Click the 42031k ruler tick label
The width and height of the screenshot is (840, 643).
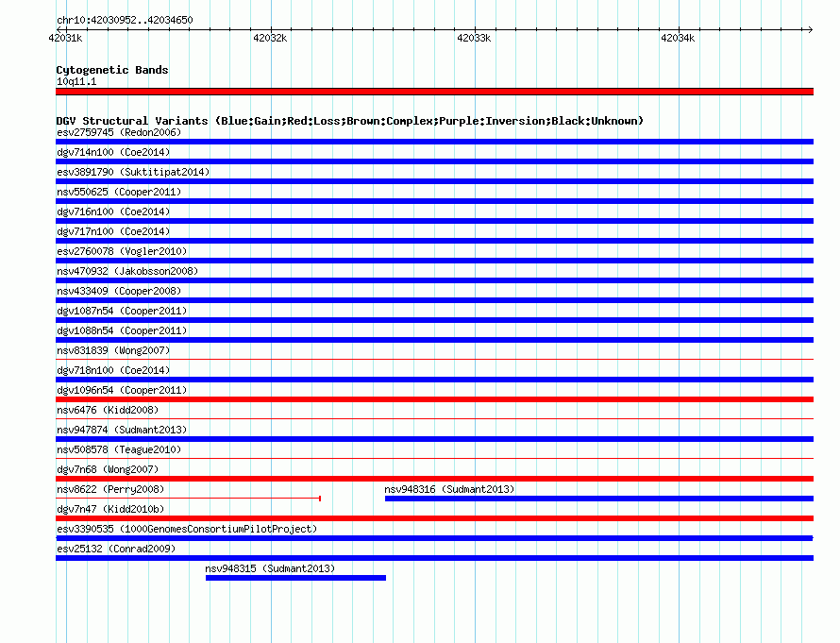click(x=65, y=38)
